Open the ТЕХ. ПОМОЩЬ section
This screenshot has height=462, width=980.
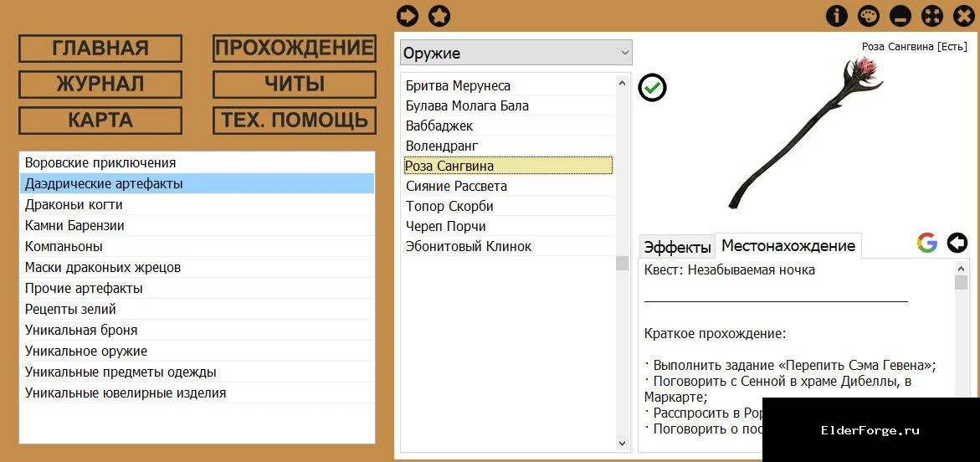click(295, 120)
